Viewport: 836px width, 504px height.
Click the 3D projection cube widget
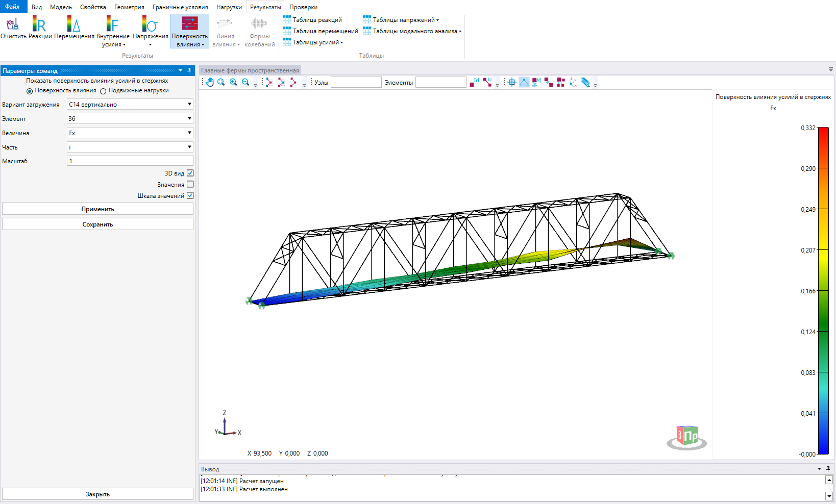687,438
